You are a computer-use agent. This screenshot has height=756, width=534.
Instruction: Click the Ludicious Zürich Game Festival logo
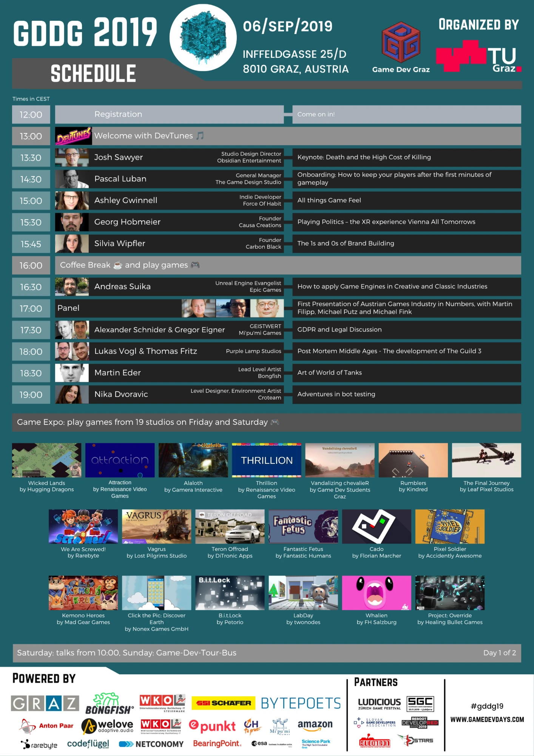[x=379, y=704]
